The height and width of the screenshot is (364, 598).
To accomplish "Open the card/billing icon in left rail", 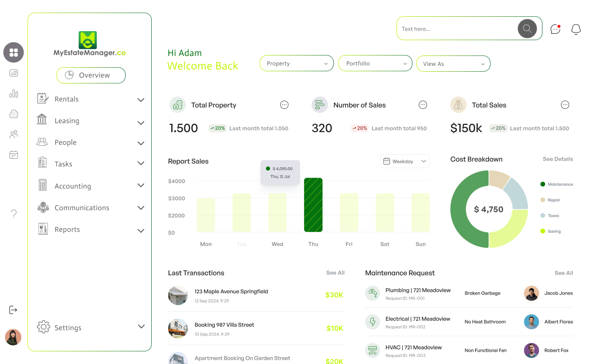I will coord(14,73).
